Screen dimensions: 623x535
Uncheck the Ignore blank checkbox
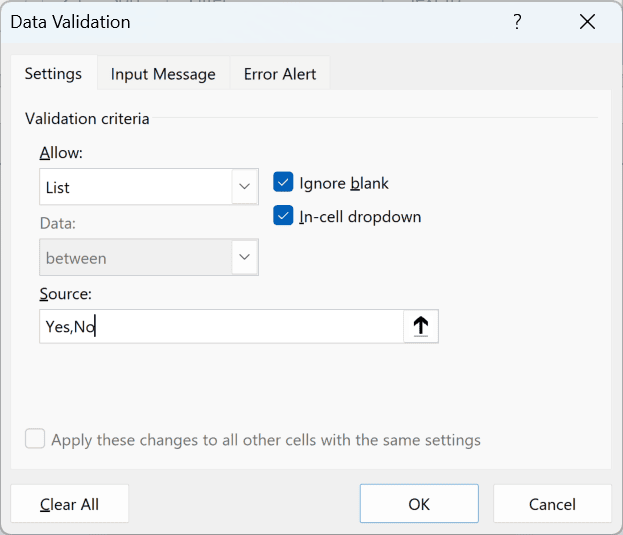pyautogui.click(x=283, y=182)
